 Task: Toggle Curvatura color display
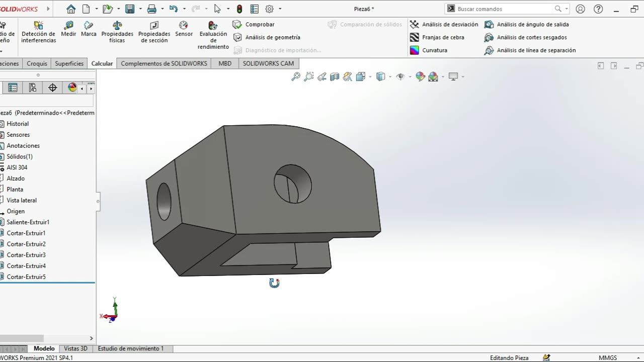click(x=429, y=50)
